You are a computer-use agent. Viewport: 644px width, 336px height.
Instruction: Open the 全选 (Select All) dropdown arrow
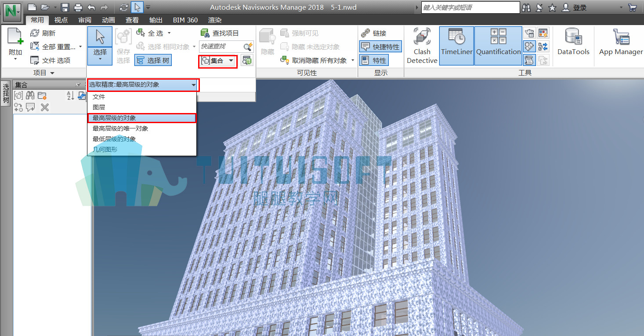(x=170, y=33)
